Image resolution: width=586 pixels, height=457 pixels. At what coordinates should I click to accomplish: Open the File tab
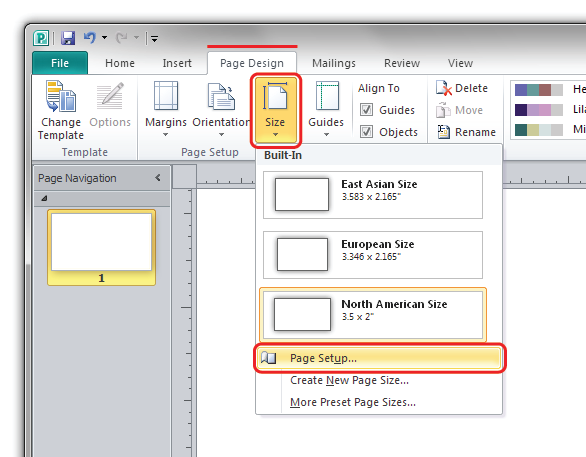point(60,63)
